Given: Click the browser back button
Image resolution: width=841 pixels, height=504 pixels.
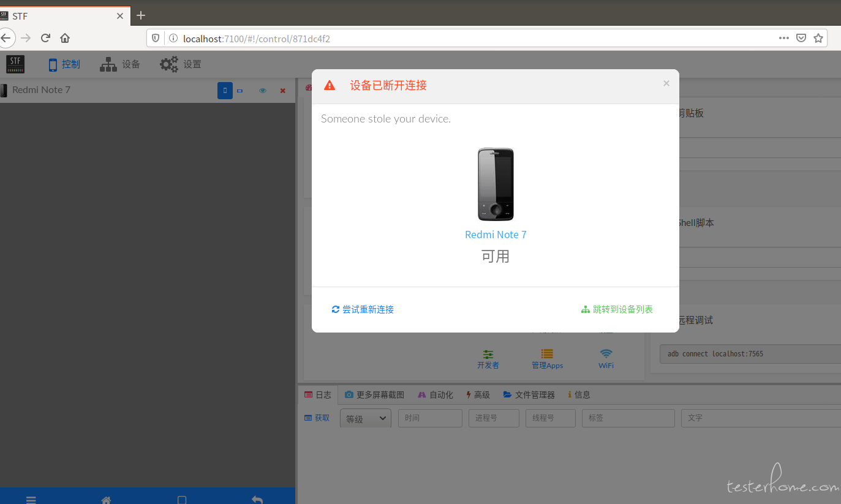Looking at the screenshot, I should 6,38.
